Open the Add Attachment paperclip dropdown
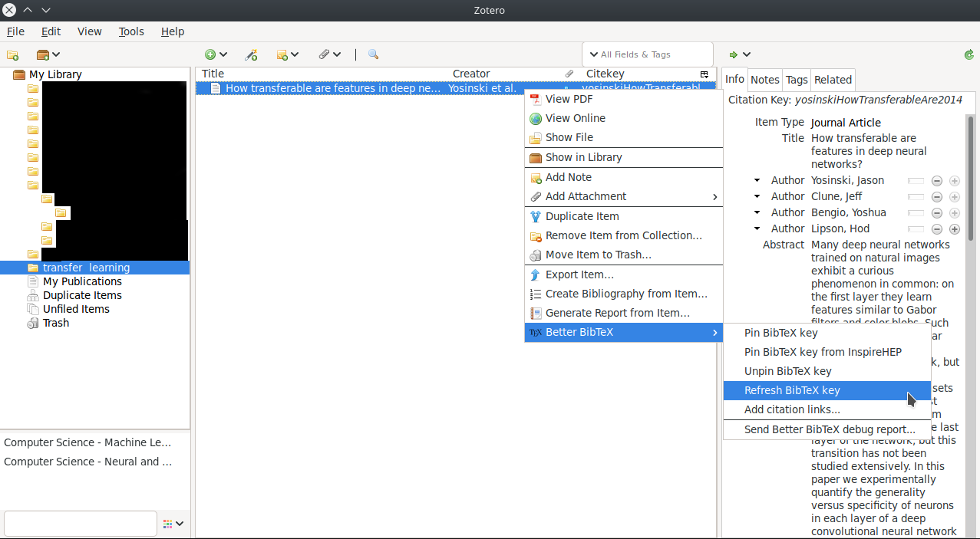Screen dimensions: 980x539 click(x=330, y=54)
